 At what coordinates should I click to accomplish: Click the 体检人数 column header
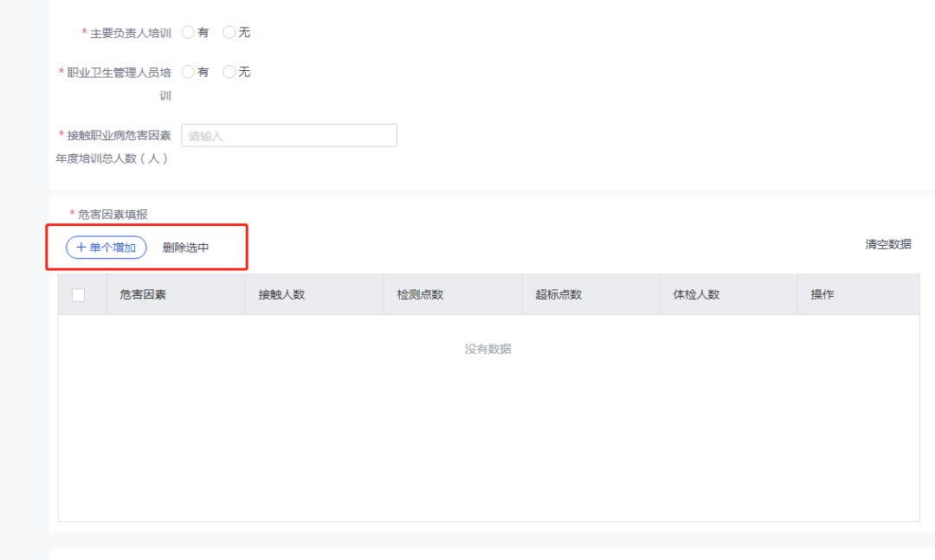696,294
